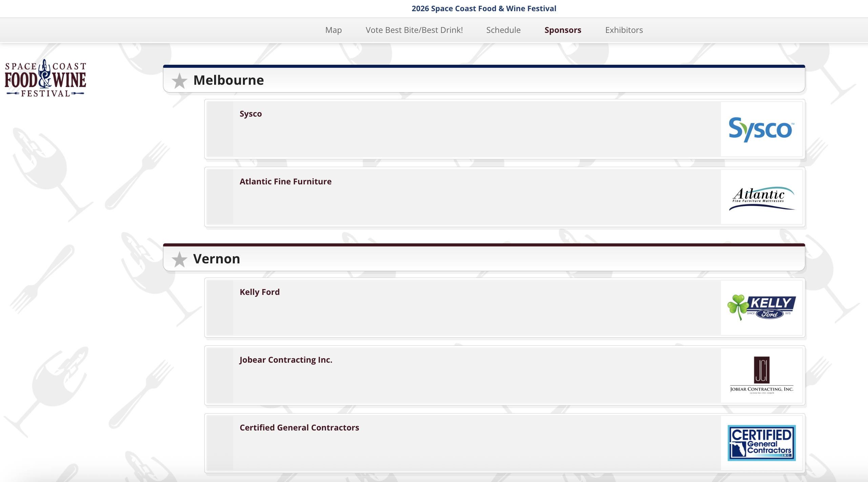
Task: Click the 2026 Space Coast Food & Wine Festival title
Action: click(x=484, y=8)
